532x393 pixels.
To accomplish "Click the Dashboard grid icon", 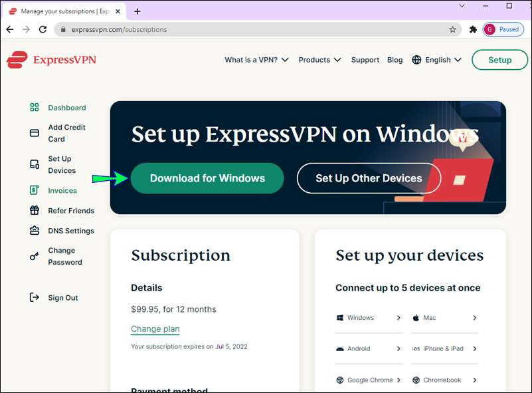I will 35,107.
